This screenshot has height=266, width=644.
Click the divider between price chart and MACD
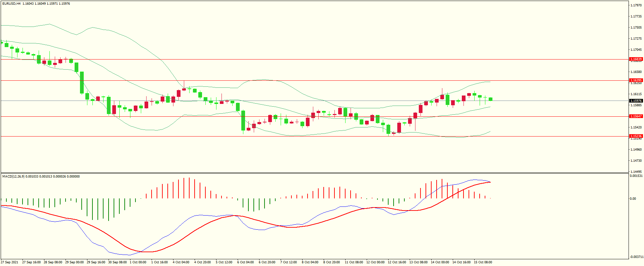pos(314,173)
